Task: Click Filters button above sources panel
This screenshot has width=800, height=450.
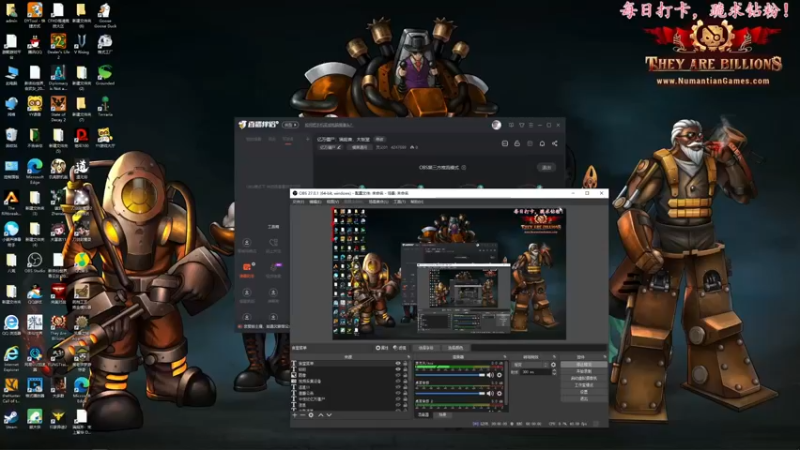Action: [x=401, y=348]
